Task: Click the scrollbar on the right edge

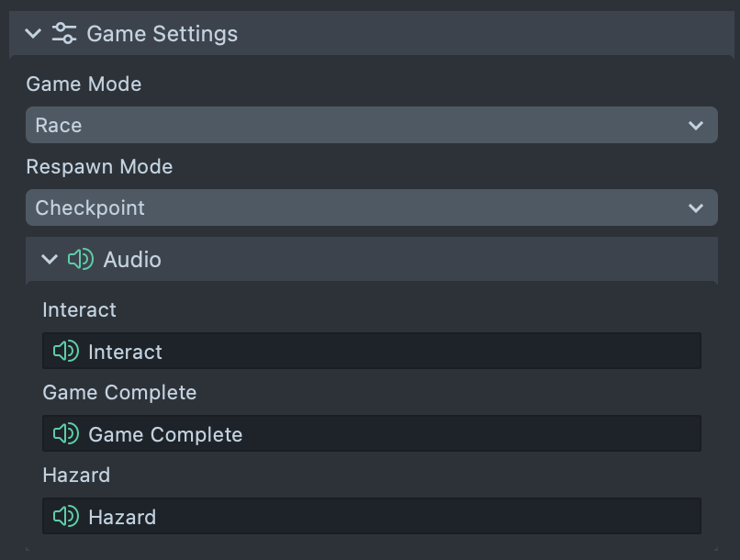Action: point(734,275)
